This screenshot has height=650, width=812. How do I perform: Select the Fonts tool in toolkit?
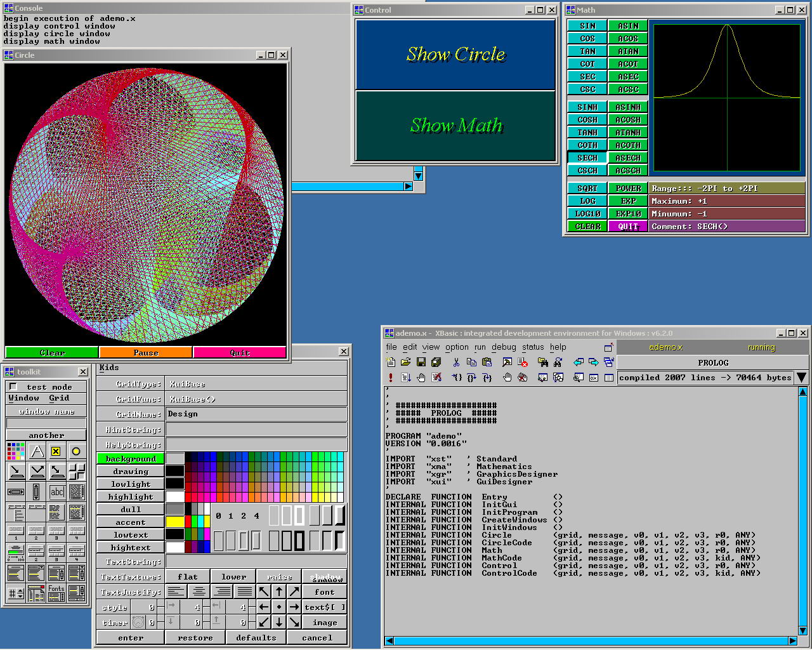[56, 593]
